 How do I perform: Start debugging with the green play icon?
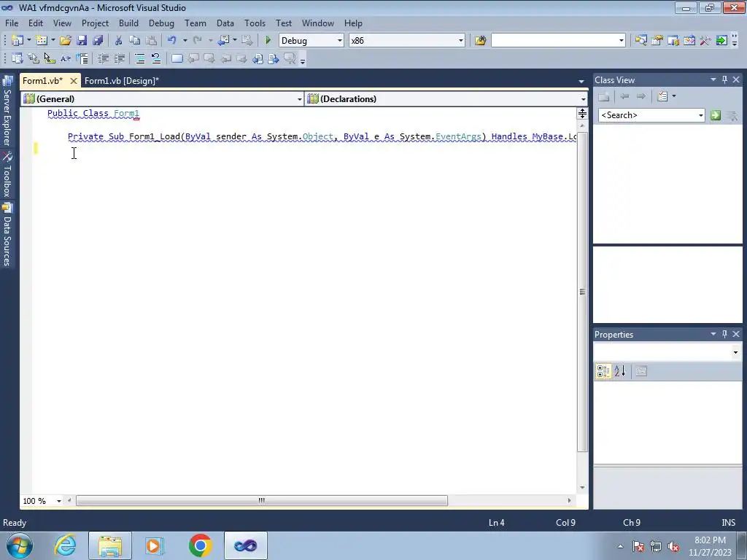268,41
